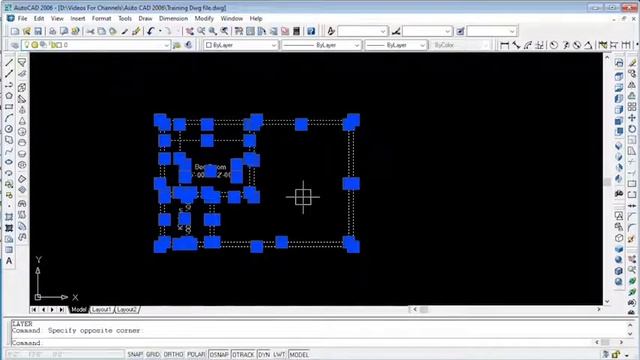Undo the last action with the Undo arrow

pos(151,31)
